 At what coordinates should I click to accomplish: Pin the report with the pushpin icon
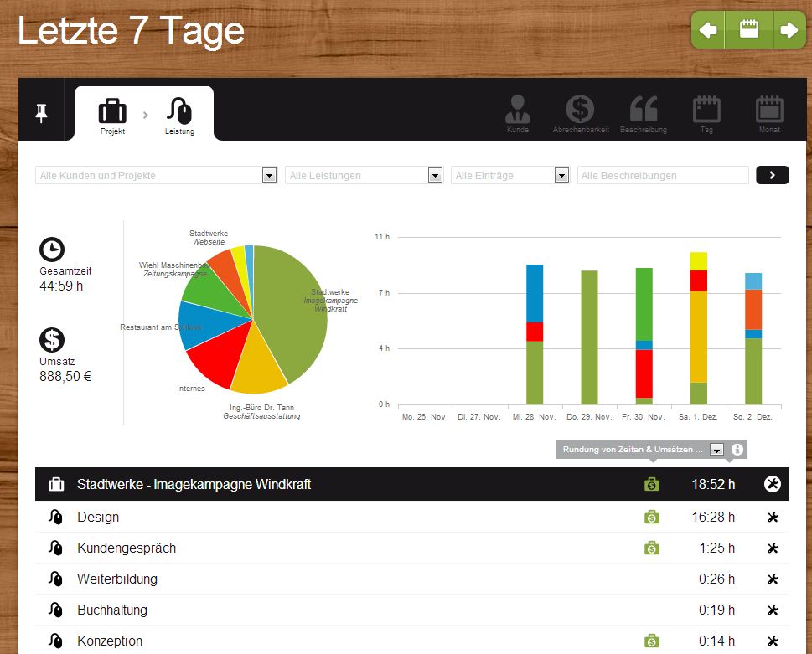41,113
